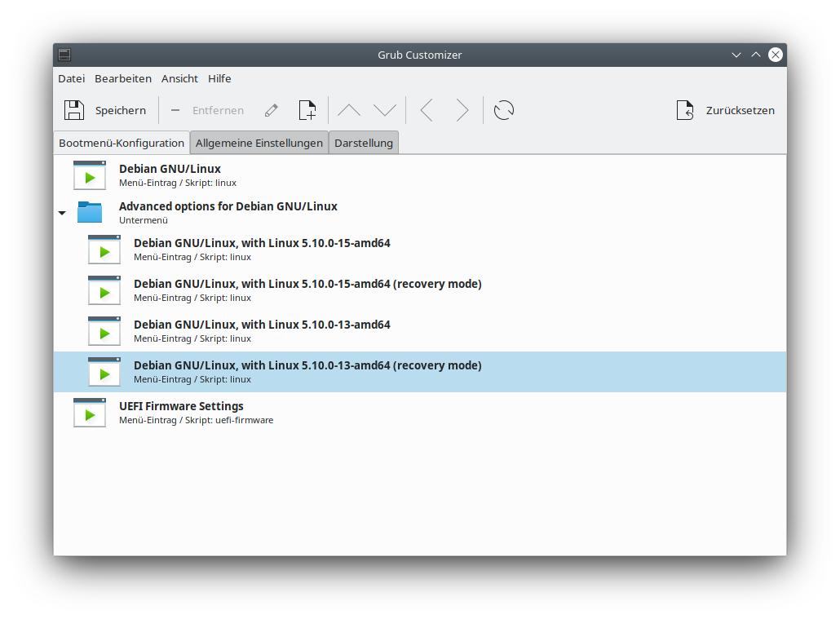Click the Entfernen remove button

pos(207,110)
